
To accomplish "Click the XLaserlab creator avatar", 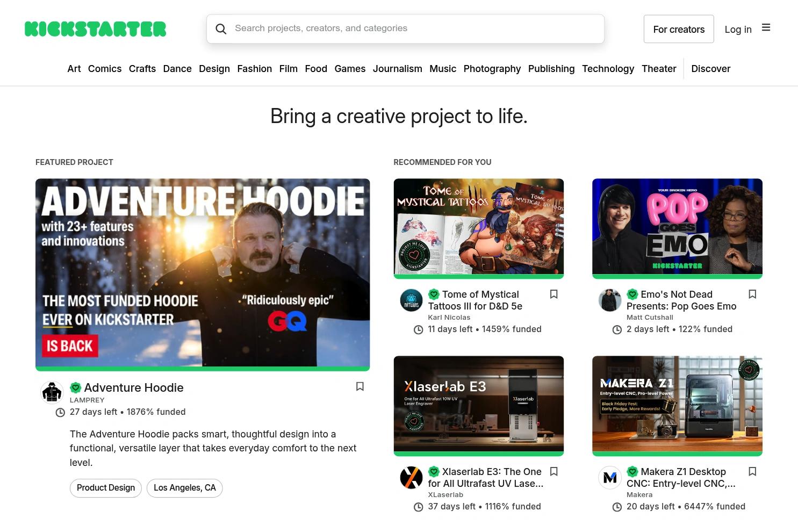I will (412, 478).
